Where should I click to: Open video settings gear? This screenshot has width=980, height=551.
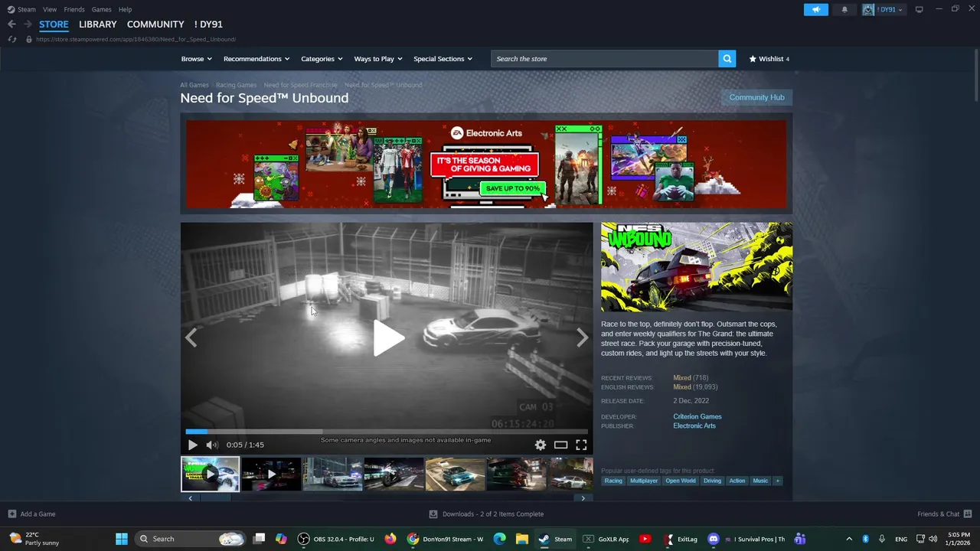(x=541, y=445)
